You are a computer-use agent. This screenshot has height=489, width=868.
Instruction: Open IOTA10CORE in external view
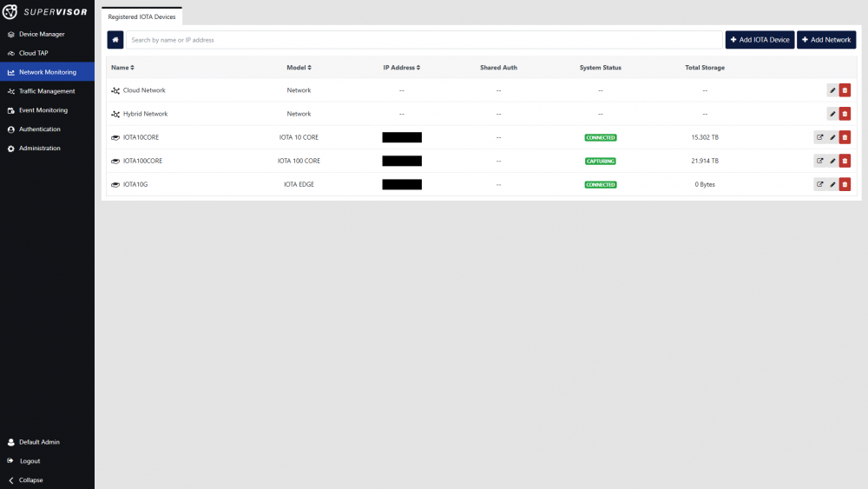pos(819,137)
